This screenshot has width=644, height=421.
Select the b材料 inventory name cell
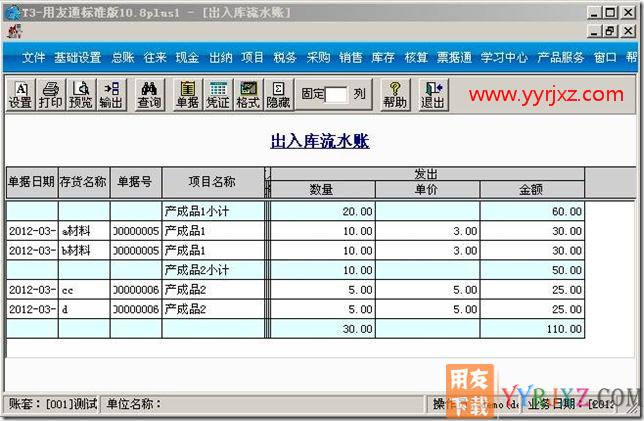click(x=84, y=251)
